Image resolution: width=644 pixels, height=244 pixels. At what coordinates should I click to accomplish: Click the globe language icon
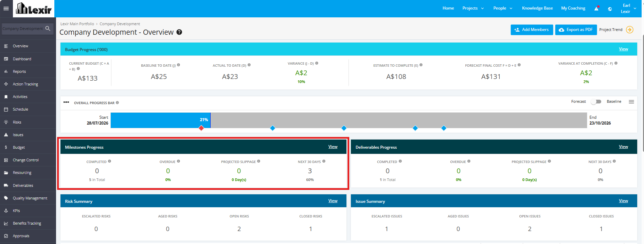click(610, 9)
